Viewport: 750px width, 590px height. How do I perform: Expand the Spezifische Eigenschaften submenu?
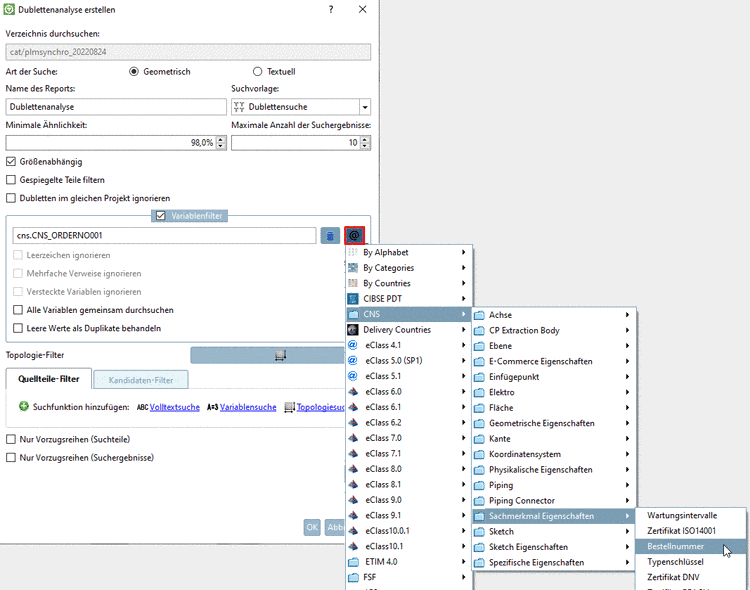point(627,563)
